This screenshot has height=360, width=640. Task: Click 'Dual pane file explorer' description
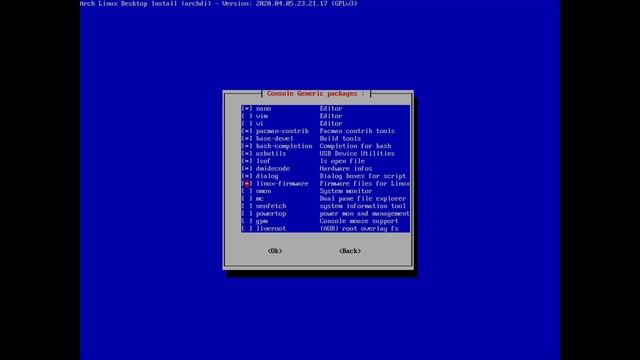point(363,199)
